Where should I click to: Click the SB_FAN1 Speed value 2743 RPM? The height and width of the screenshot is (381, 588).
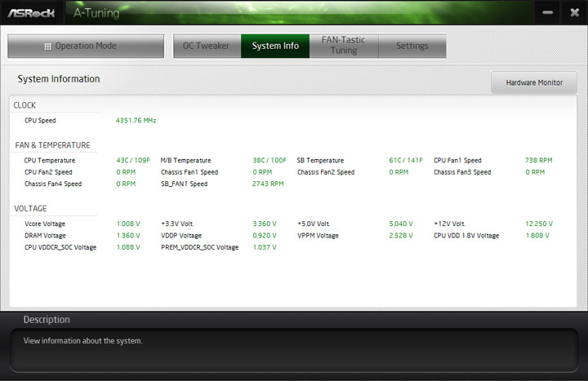[x=268, y=184]
